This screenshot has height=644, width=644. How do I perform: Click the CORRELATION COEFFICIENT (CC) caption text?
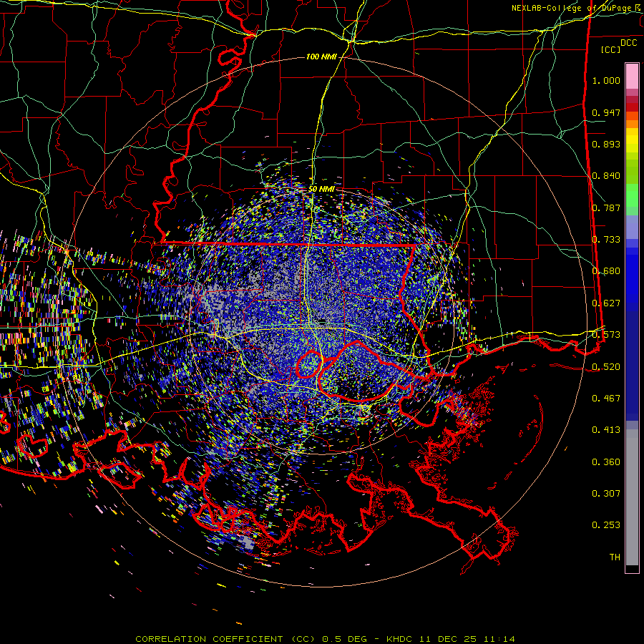pos(225,639)
